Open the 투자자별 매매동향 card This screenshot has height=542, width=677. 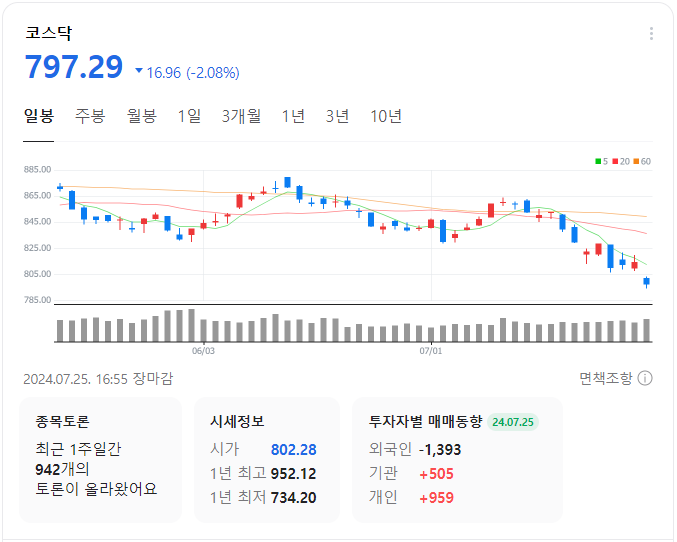click(x=457, y=460)
